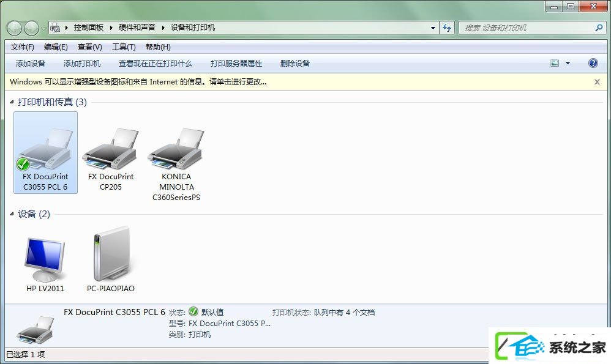
Task: Click the 队列中有 4 个文档 status text
Action: [345, 312]
